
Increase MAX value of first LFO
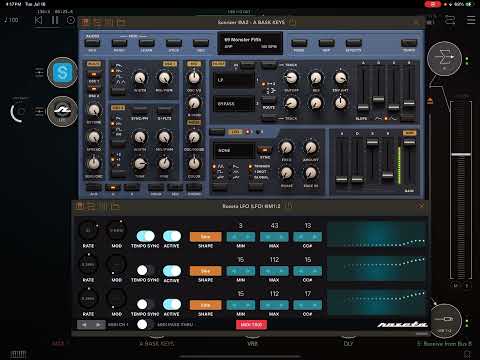281,237
